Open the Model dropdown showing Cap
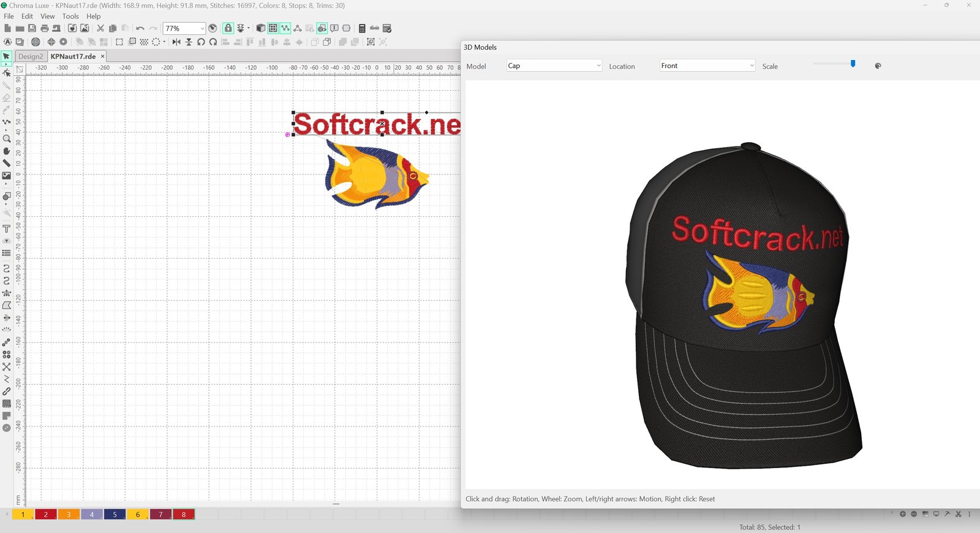This screenshot has height=533, width=980. pyautogui.click(x=554, y=66)
